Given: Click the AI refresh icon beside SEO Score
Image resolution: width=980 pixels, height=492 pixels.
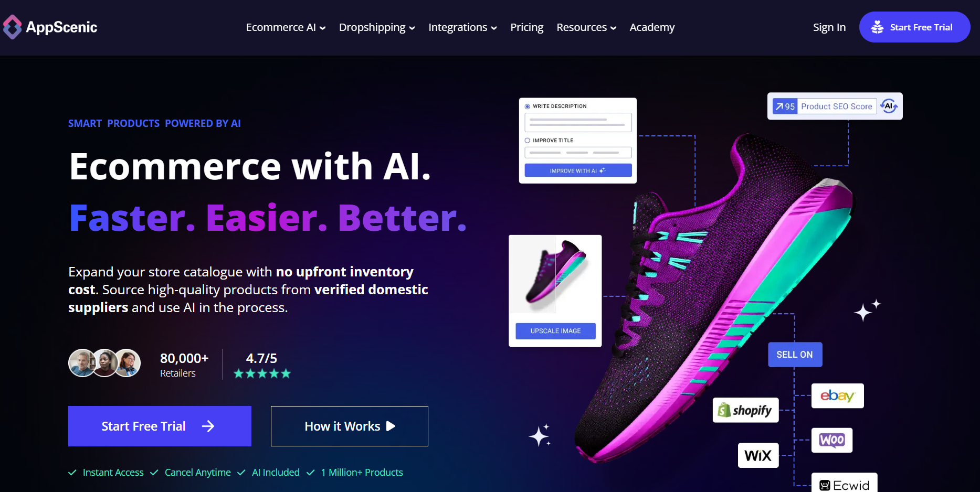Looking at the screenshot, I should [889, 106].
